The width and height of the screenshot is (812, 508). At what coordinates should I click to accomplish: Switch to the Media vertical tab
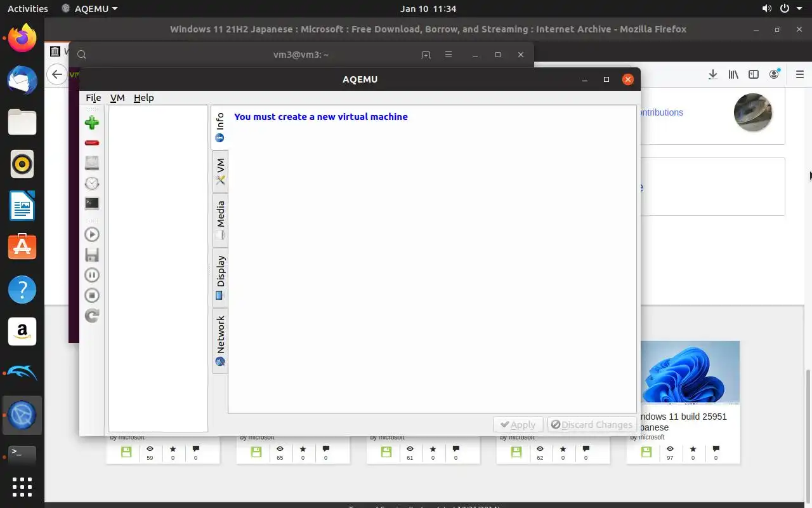tap(220, 220)
